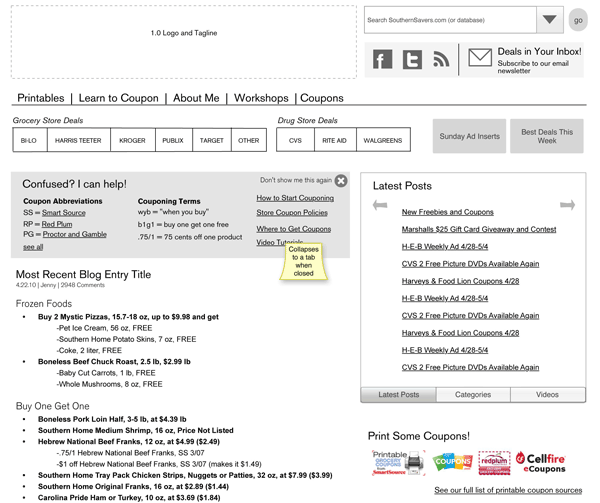Select the Kroger grocery store deals
Image resolution: width=600 pixels, height=503 pixels.
click(132, 140)
